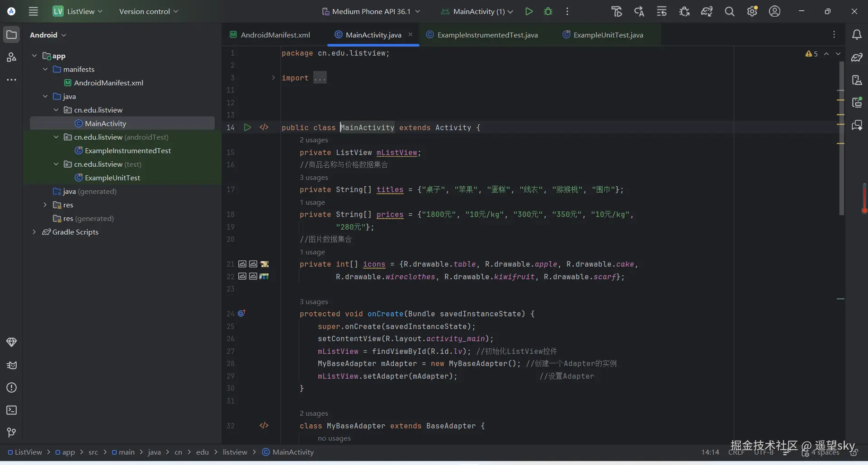Open the Terminal tool window
The height and width of the screenshot is (465, 868).
pyautogui.click(x=12, y=410)
